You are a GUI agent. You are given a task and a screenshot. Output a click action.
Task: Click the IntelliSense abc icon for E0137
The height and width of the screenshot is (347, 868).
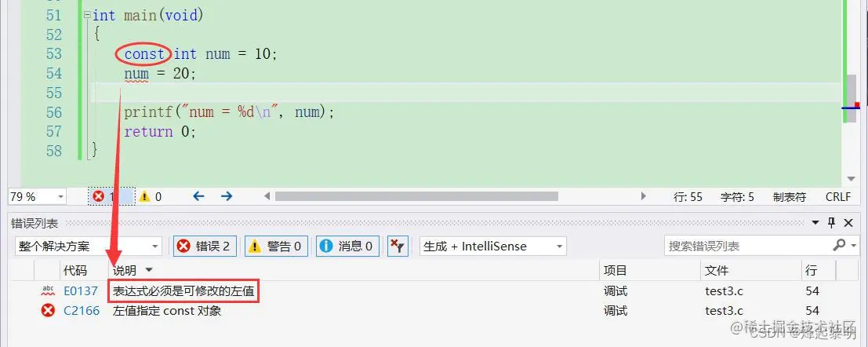point(48,291)
